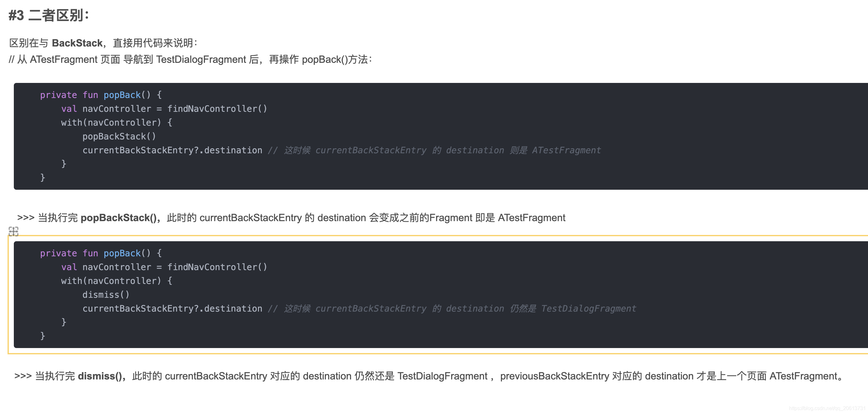Click the closing brace of the first code block
Image resolution: width=868 pixels, height=414 pixels.
(x=42, y=177)
